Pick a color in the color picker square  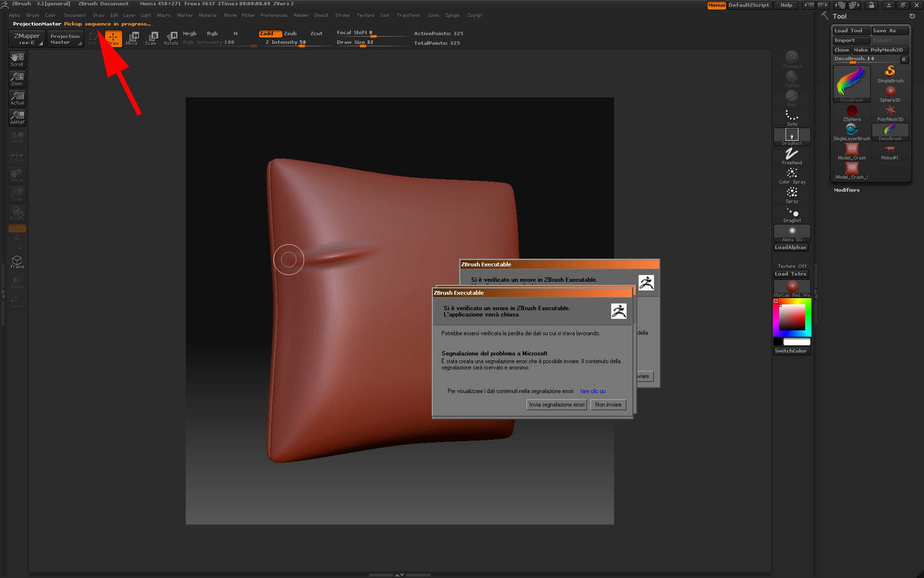click(792, 317)
